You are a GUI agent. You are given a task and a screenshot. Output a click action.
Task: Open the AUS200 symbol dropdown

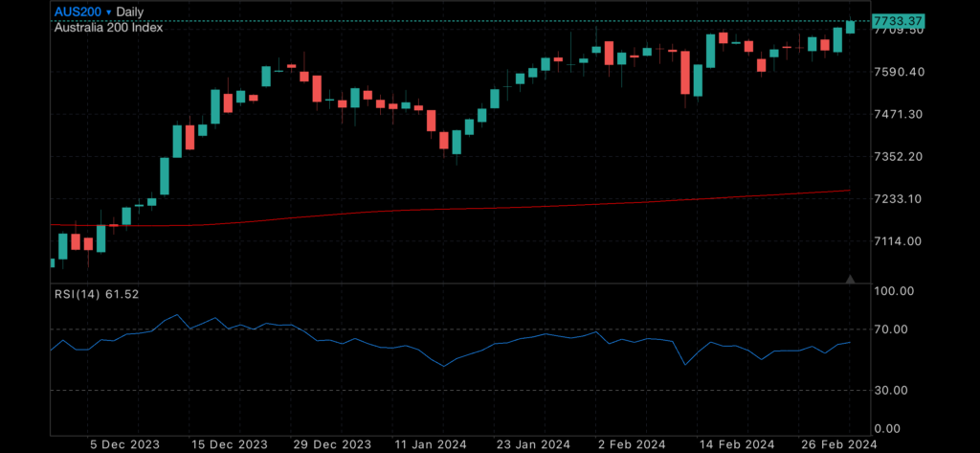(x=82, y=11)
